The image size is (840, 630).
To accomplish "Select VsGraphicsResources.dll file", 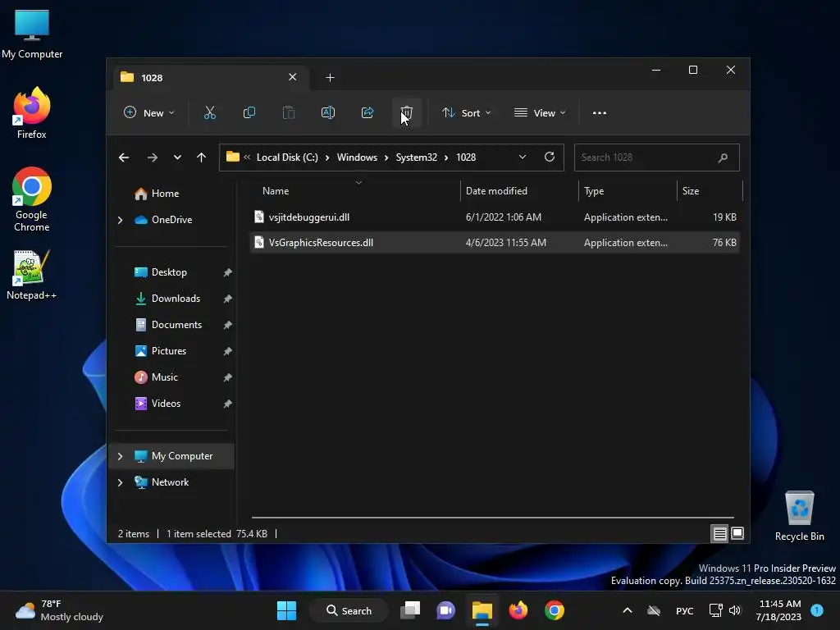I will click(x=495, y=243).
